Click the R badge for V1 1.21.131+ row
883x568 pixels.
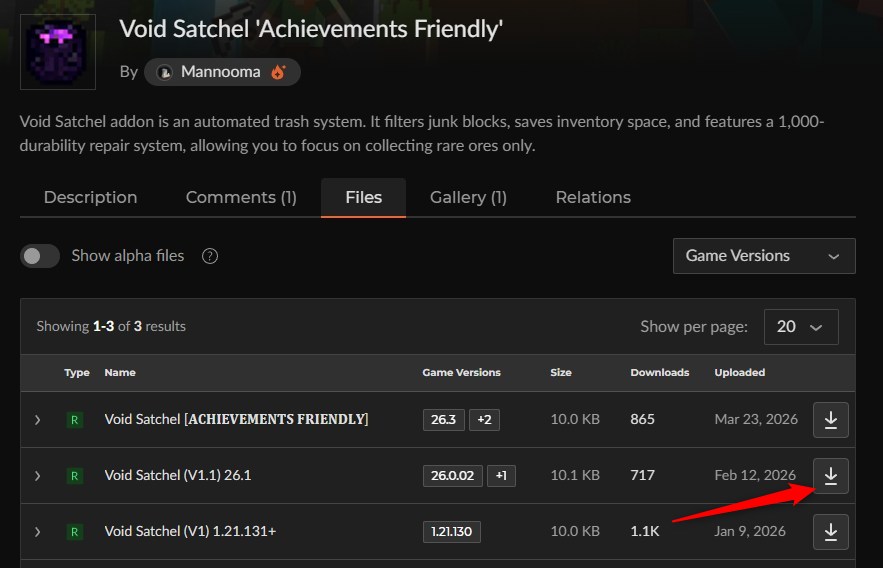74,531
